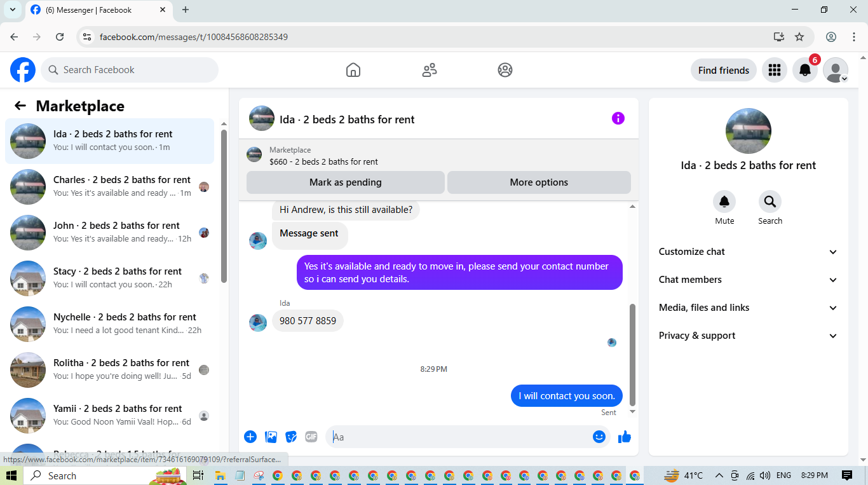Open Stacy conversation in list

(109, 278)
